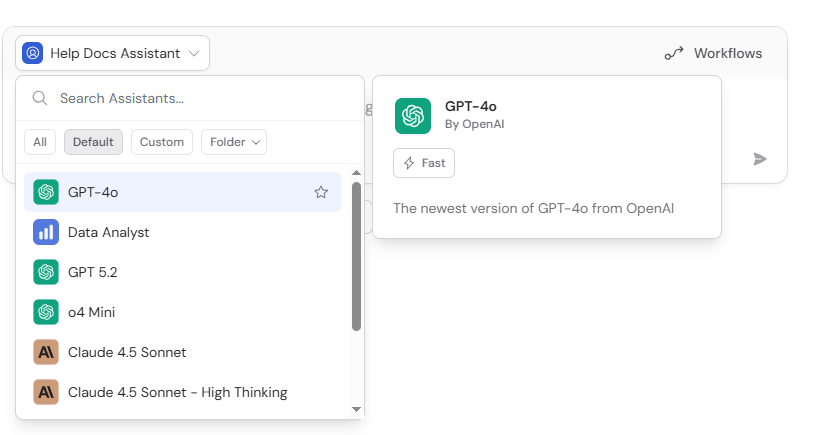Screen dimensions: 813x435
Task: Choose Claude 4.5 Sonnet assistant
Action: point(183,352)
